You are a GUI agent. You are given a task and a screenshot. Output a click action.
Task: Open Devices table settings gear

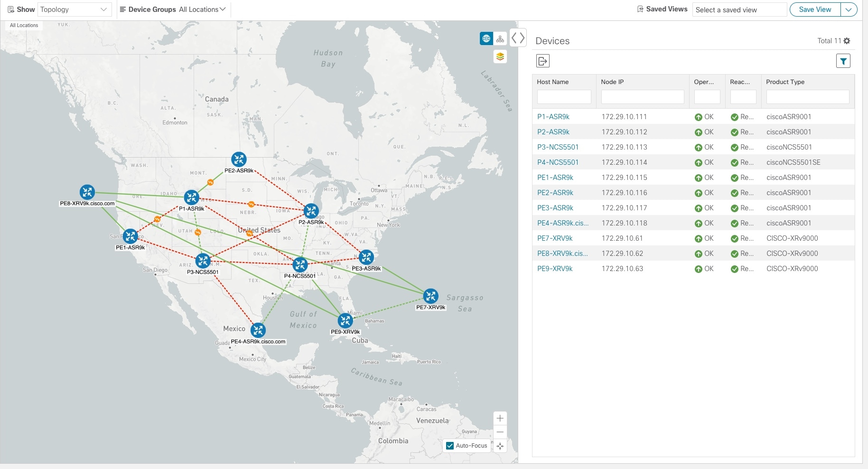(848, 40)
